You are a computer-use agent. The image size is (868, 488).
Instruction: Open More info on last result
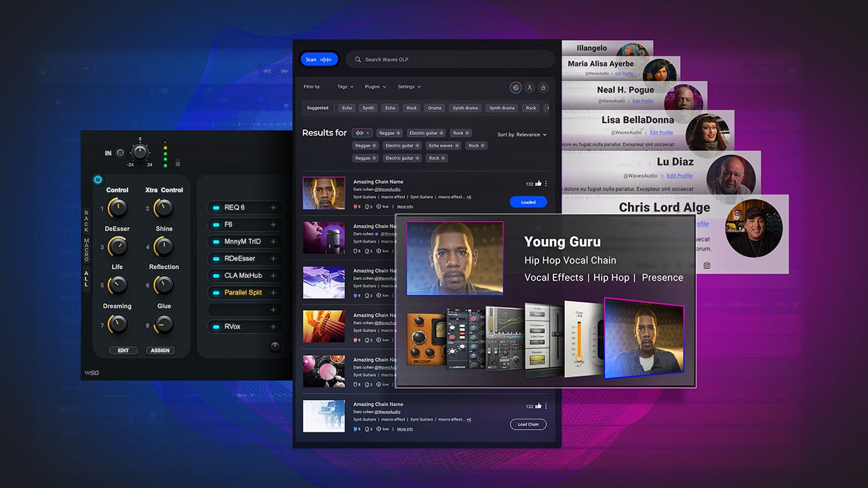(x=405, y=429)
